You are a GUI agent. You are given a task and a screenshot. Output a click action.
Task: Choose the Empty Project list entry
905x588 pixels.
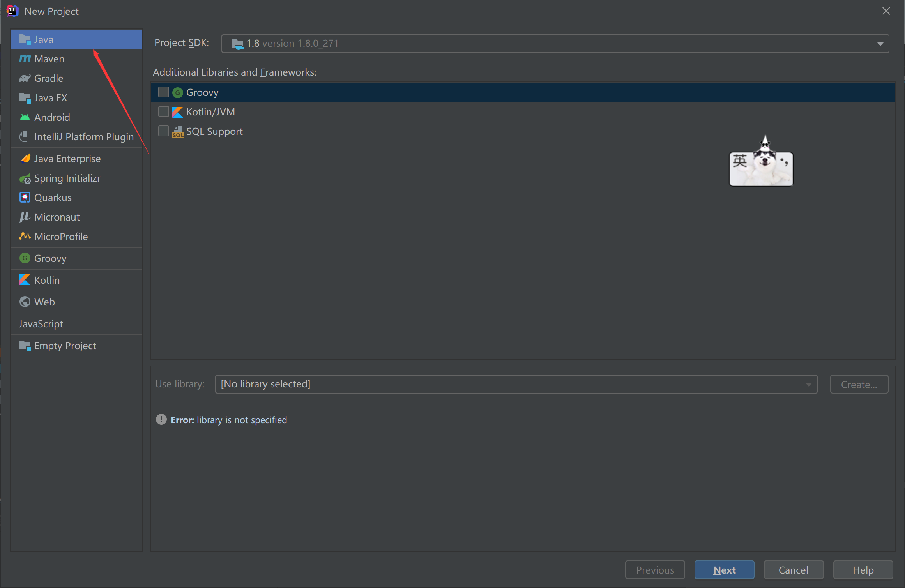pos(65,346)
